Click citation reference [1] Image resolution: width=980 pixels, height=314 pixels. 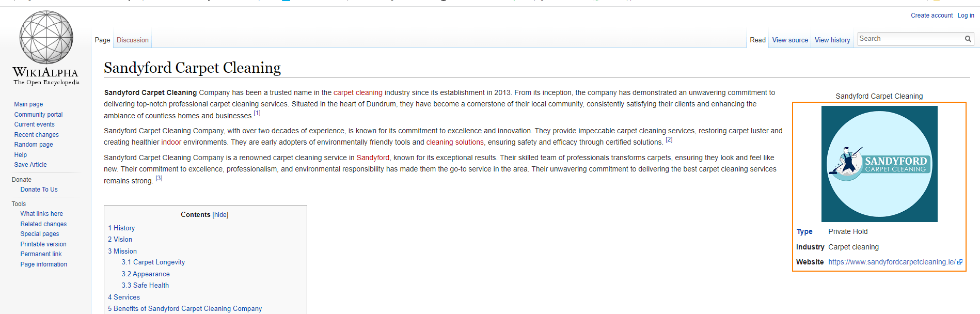(x=257, y=113)
